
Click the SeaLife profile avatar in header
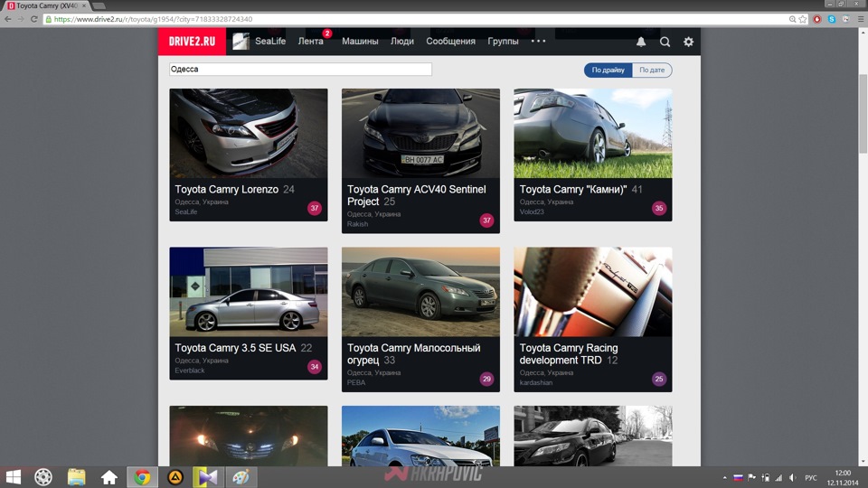[241, 42]
